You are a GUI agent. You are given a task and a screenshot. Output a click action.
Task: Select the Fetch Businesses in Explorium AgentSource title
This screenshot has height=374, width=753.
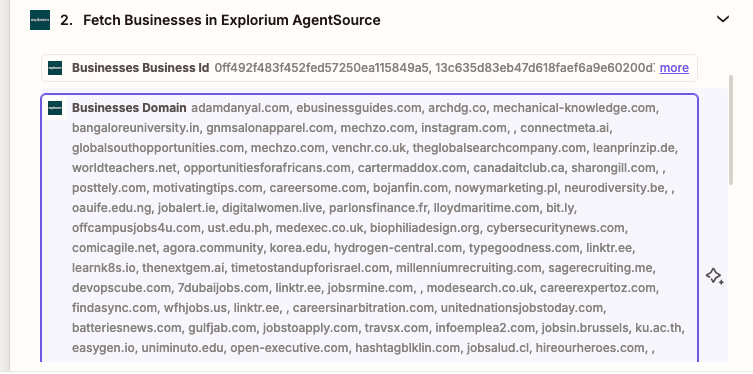click(231, 20)
